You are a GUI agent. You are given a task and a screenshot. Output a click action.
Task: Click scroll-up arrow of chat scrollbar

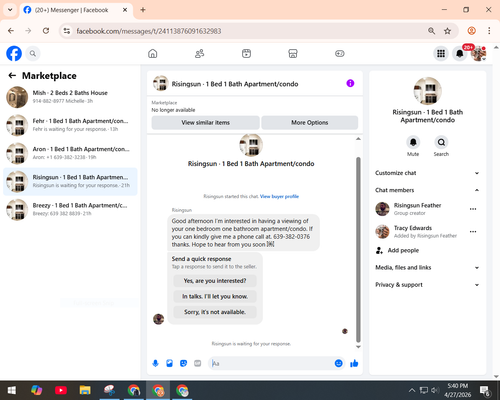point(358,139)
